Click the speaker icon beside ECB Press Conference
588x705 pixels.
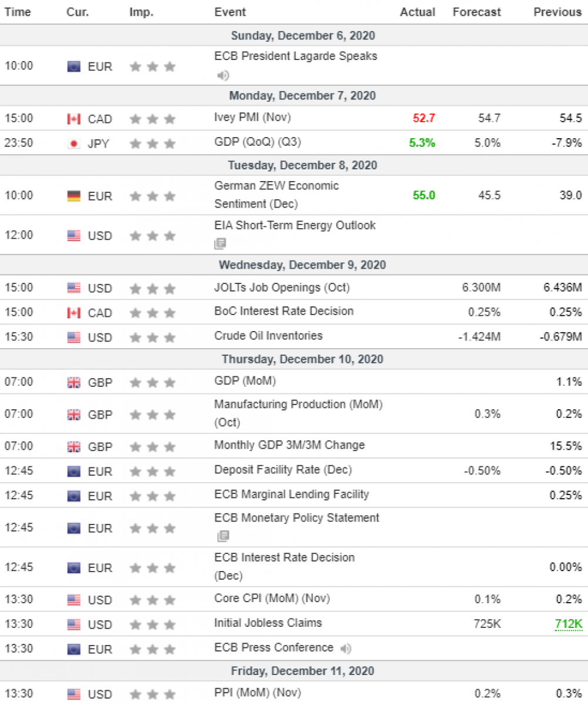pyautogui.click(x=346, y=649)
